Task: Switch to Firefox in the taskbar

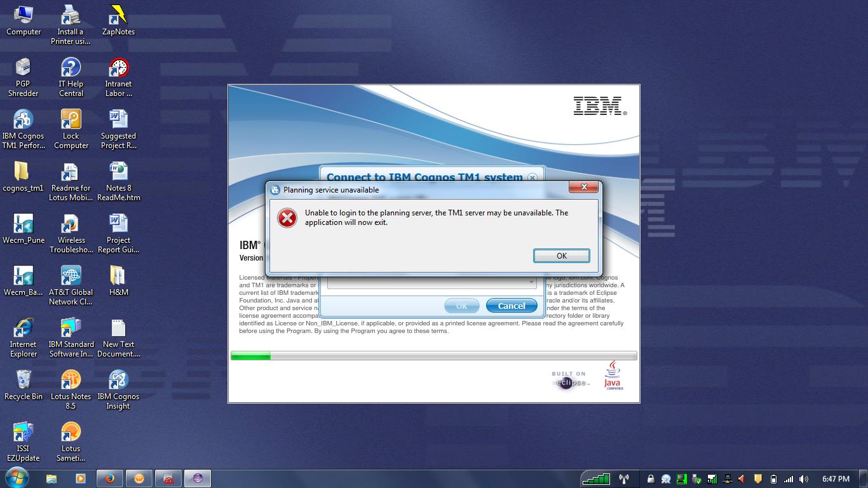Action: [x=110, y=478]
